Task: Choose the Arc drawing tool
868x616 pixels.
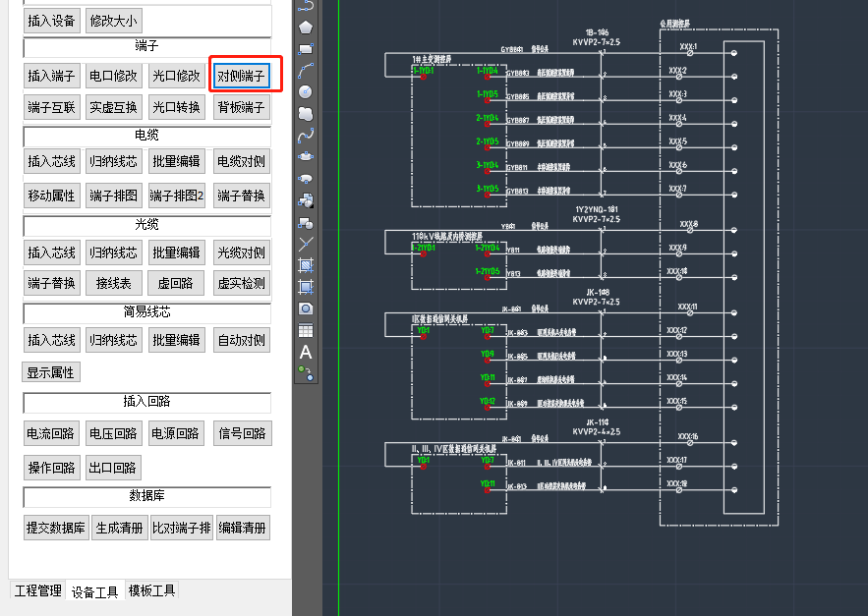Action: tap(306, 70)
